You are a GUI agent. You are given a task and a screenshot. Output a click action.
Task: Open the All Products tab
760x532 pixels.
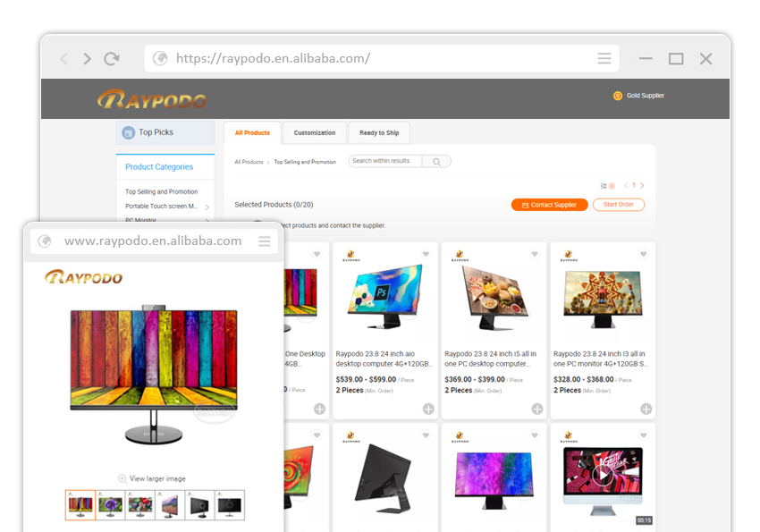tap(252, 132)
